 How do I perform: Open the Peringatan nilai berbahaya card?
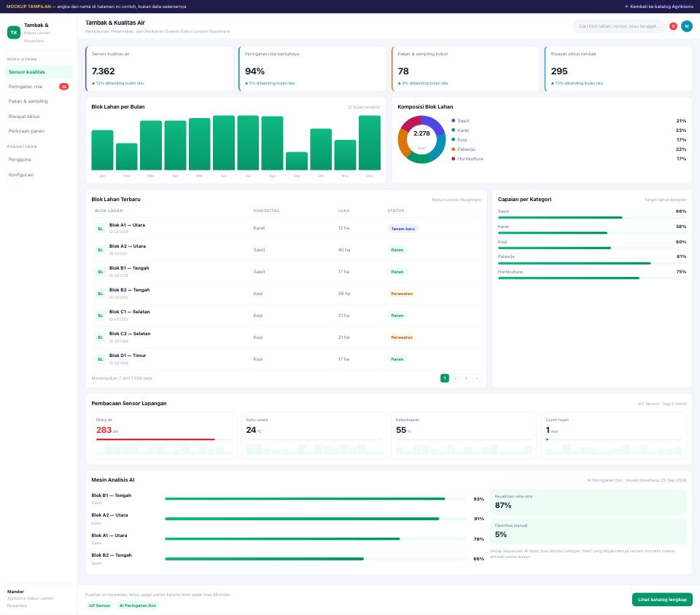[x=313, y=68]
